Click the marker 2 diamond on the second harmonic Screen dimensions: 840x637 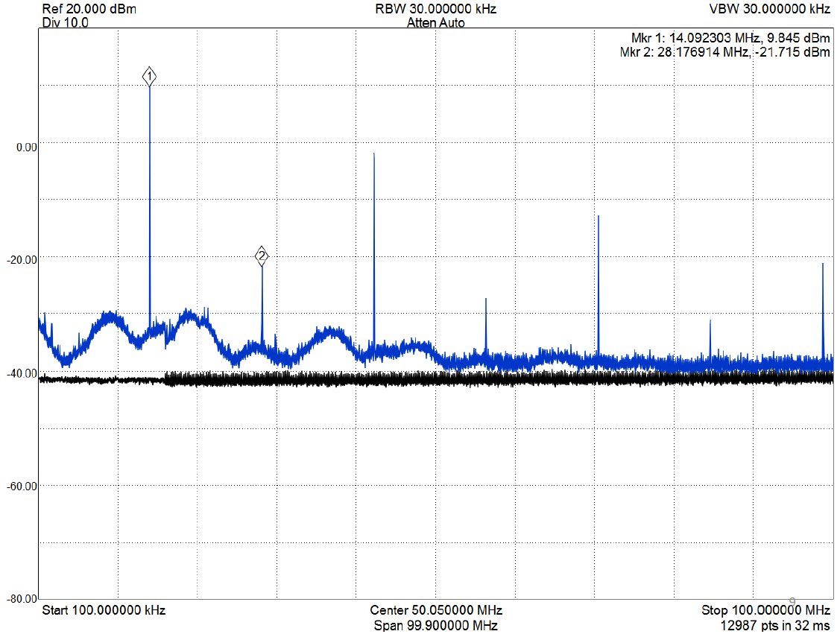point(262,256)
